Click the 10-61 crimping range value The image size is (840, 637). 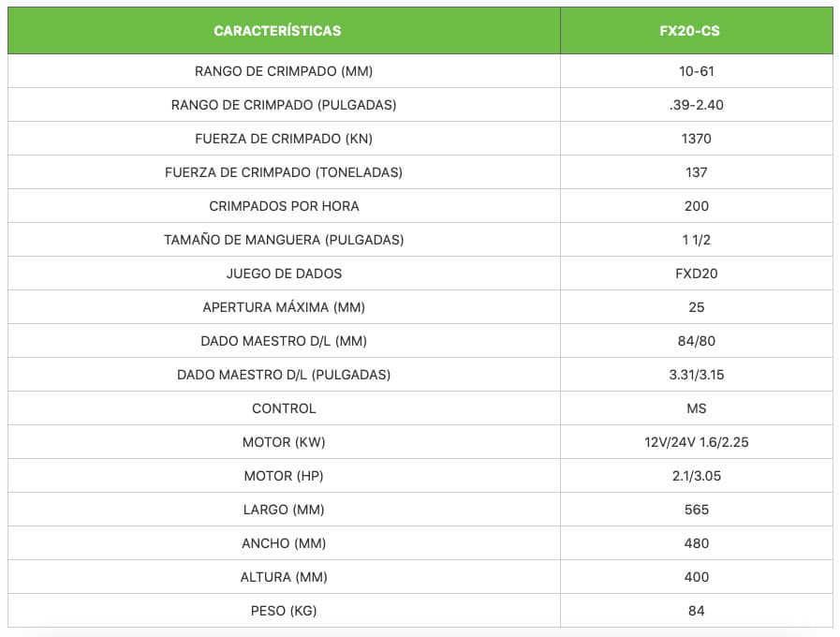[x=696, y=71]
